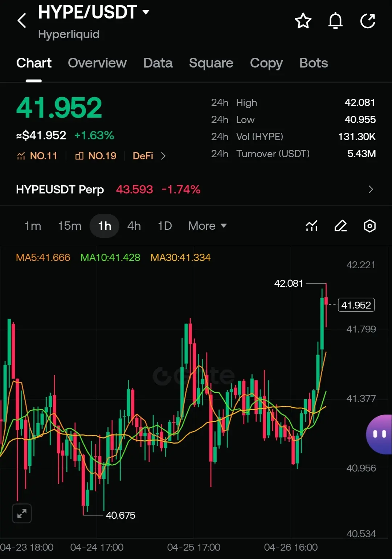The width and height of the screenshot is (392, 559).
Task: Tap the Hyperliquid subtitle
Action: coord(69,34)
